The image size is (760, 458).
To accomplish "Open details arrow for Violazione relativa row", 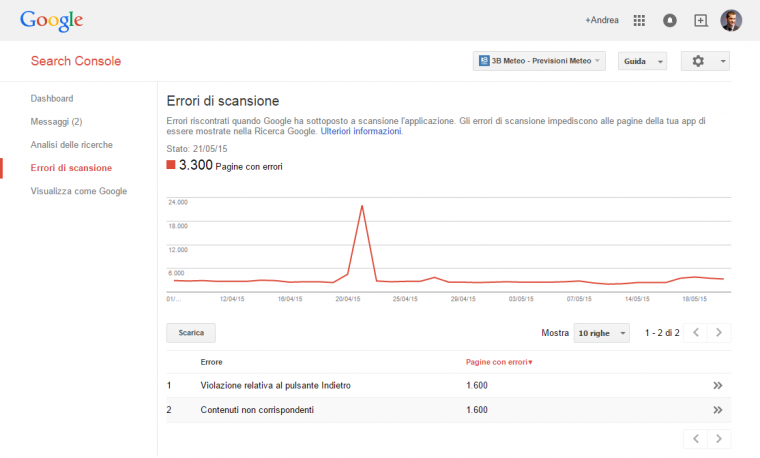I will click(717, 385).
